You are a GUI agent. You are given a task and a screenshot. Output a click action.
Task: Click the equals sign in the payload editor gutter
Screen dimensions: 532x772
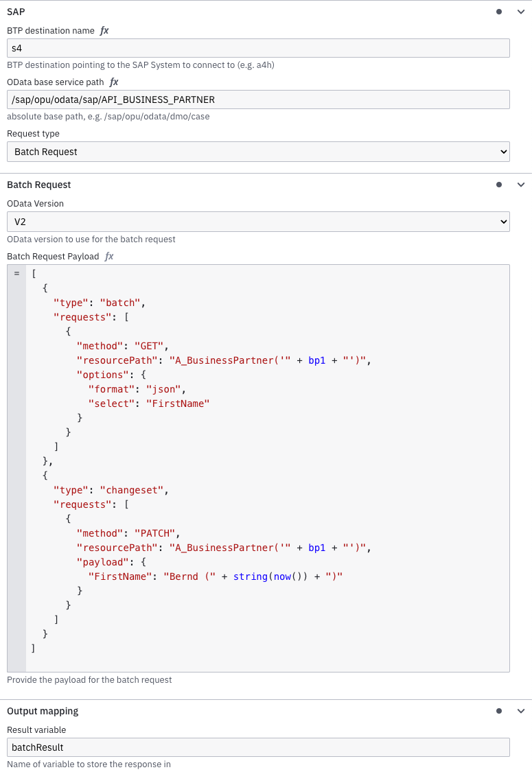tap(15, 272)
